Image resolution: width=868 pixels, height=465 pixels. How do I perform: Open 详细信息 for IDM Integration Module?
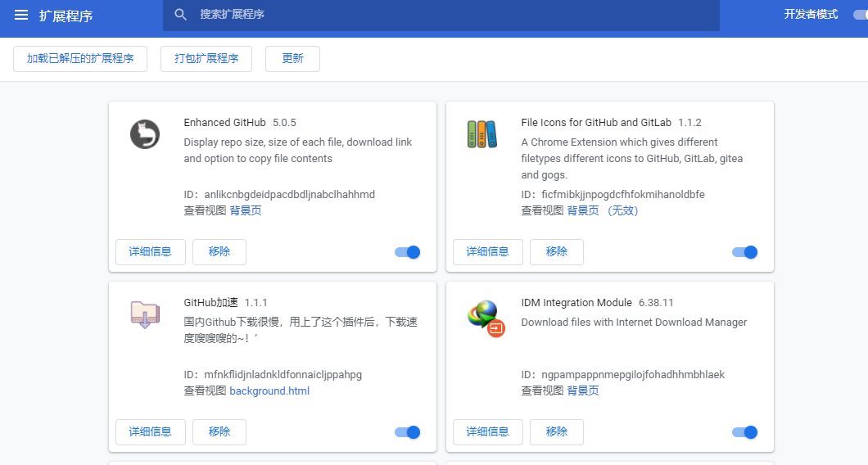click(488, 431)
